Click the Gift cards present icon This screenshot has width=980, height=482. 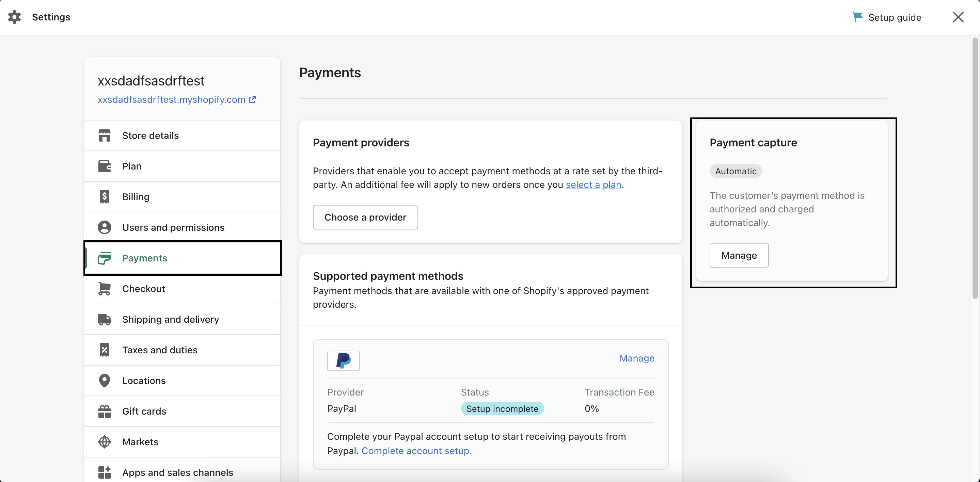point(104,411)
